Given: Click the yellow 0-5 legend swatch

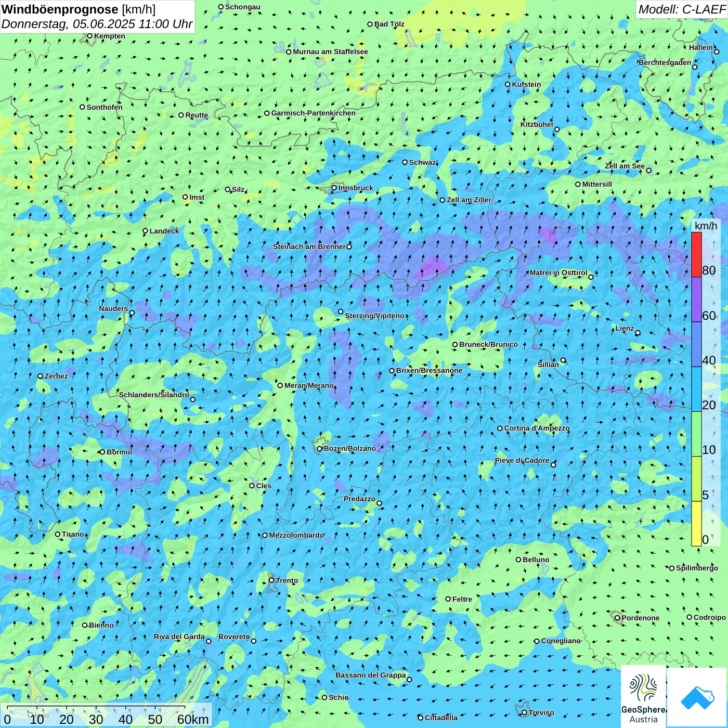Looking at the screenshot, I should (x=696, y=524).
